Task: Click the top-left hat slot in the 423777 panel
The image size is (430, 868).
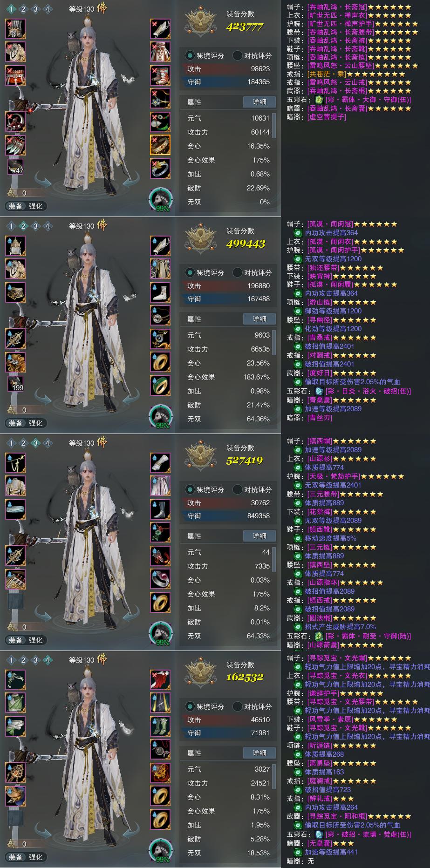Action: [x=15, y=29]
